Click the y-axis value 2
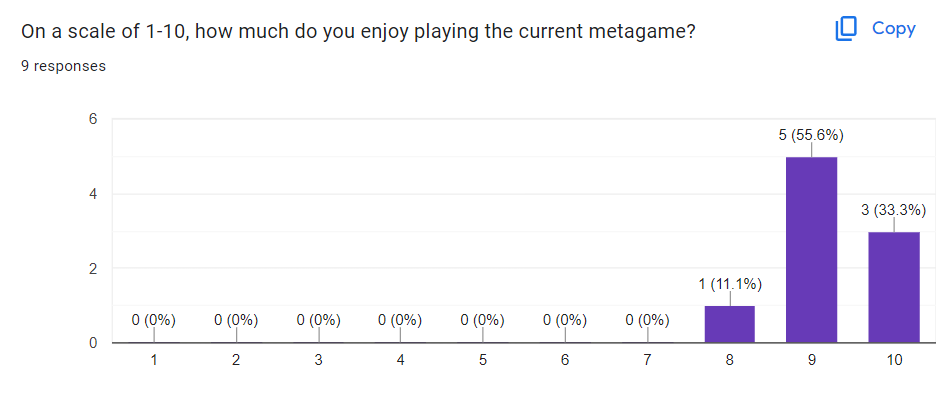Image resolution: width=945 pixels, height=418 pixels. pos(93,268)
